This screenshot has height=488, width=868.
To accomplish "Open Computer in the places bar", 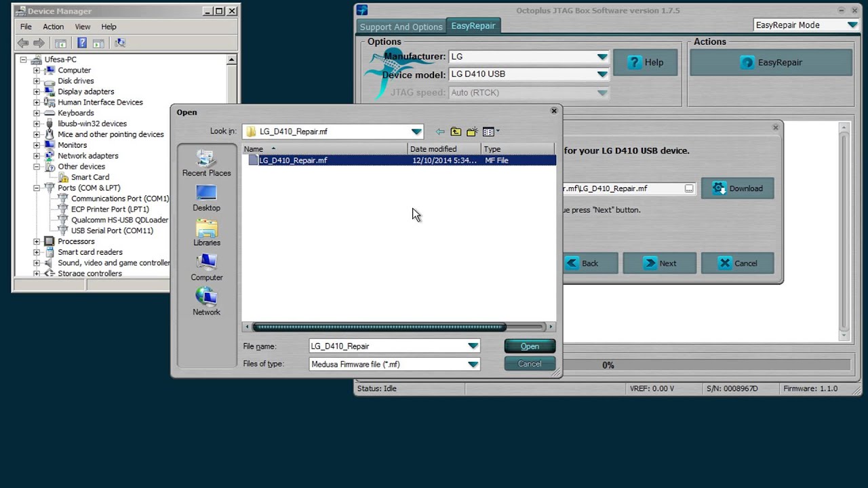I will click(x=206, y=267).
